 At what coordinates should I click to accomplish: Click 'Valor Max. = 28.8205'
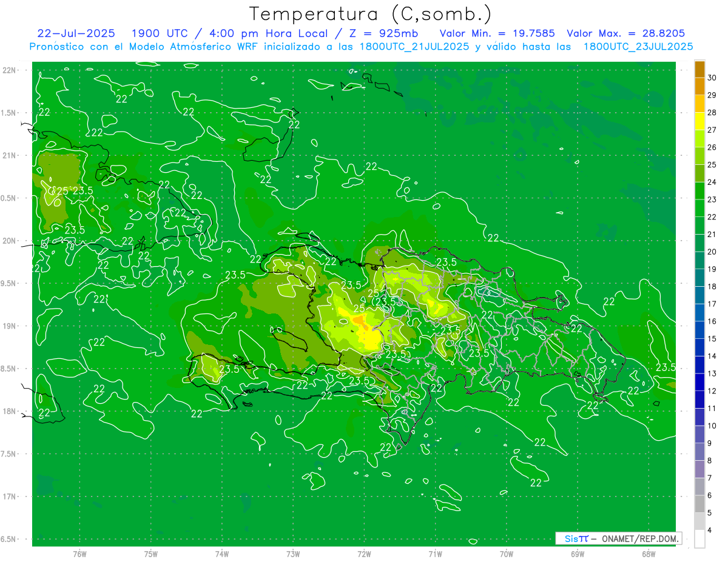[625, 33]
